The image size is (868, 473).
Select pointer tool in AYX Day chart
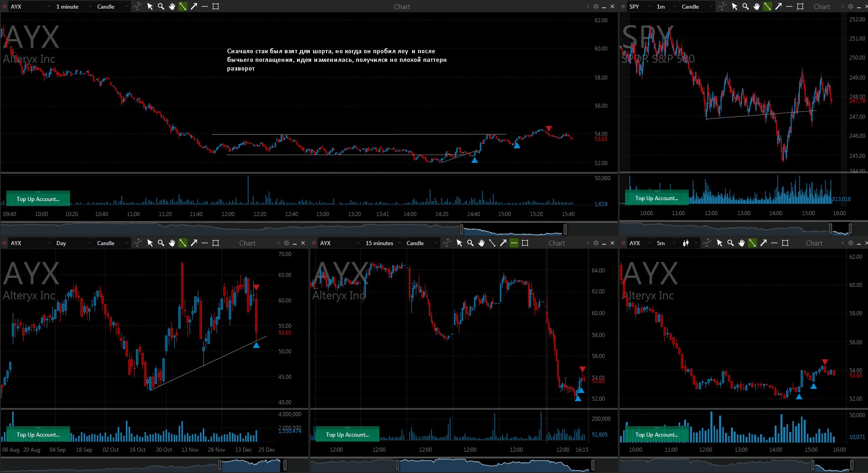(150, 243)
